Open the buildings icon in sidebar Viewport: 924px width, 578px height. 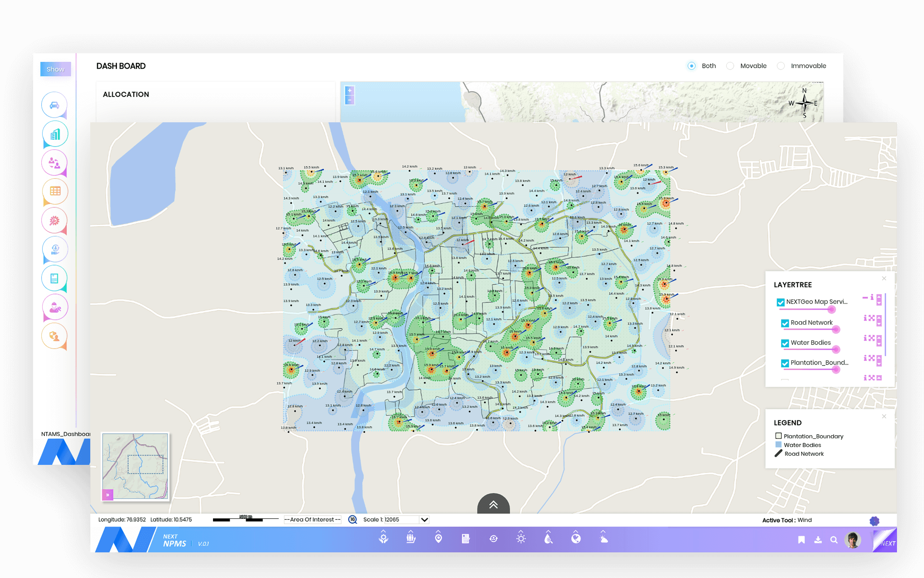(55, 134)
